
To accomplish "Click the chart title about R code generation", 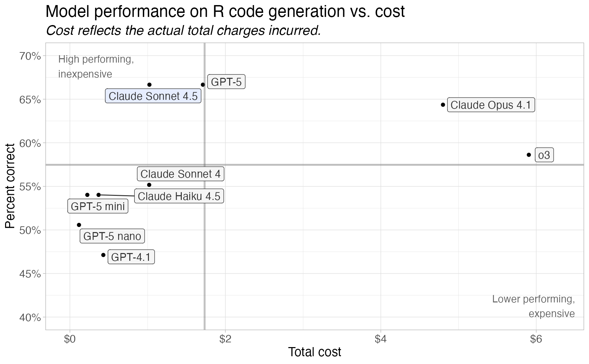I will pyautogui.click(x=225, y=12).
